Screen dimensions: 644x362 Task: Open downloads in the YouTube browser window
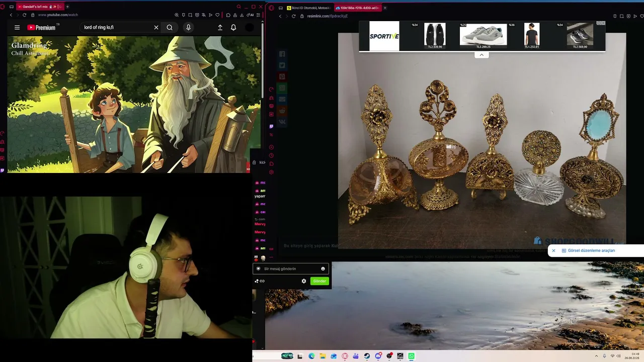242,15
